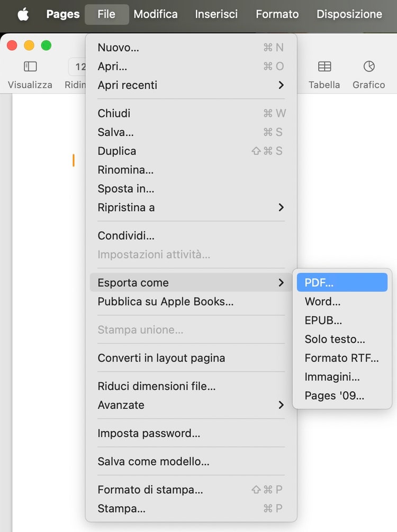Select Riduci dimensioni file

[156, 386]
